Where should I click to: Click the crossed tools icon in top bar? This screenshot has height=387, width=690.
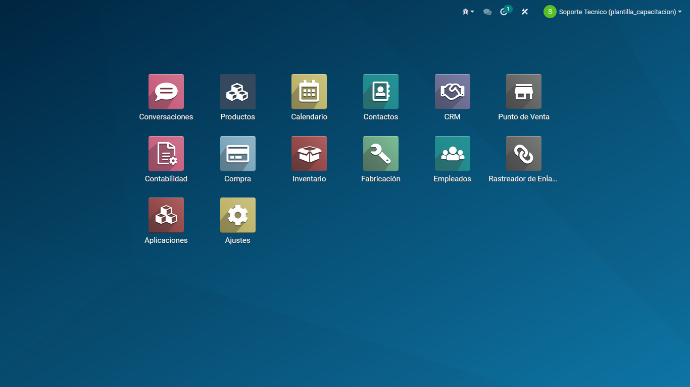525,12
